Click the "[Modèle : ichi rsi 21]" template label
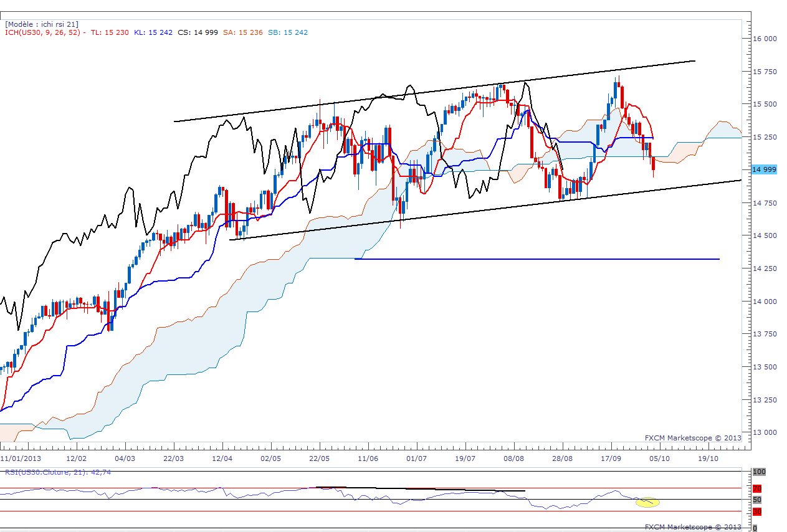 click(42, 24)
